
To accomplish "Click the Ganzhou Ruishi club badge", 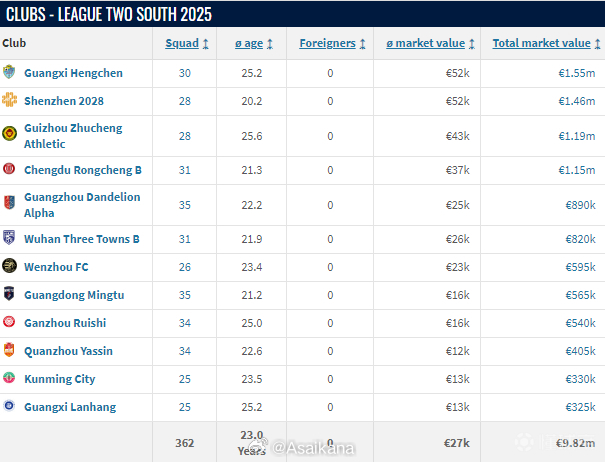I will click(10, 323).
